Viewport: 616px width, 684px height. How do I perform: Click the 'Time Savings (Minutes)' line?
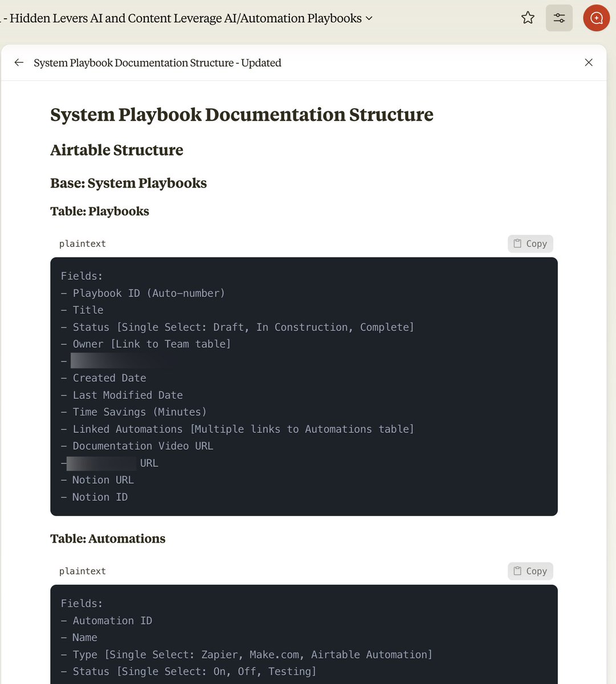[134, 412]
